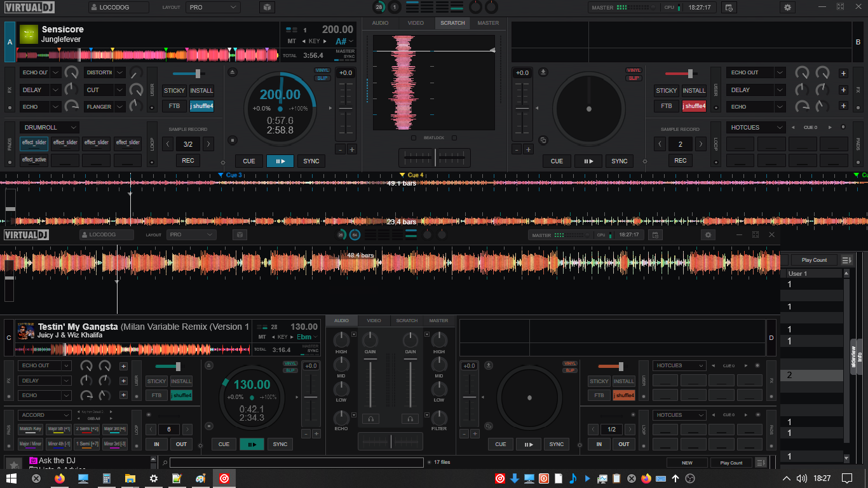Click the crossfader in top window
Viewport: 868px width, 488px height.
[435, 157]
